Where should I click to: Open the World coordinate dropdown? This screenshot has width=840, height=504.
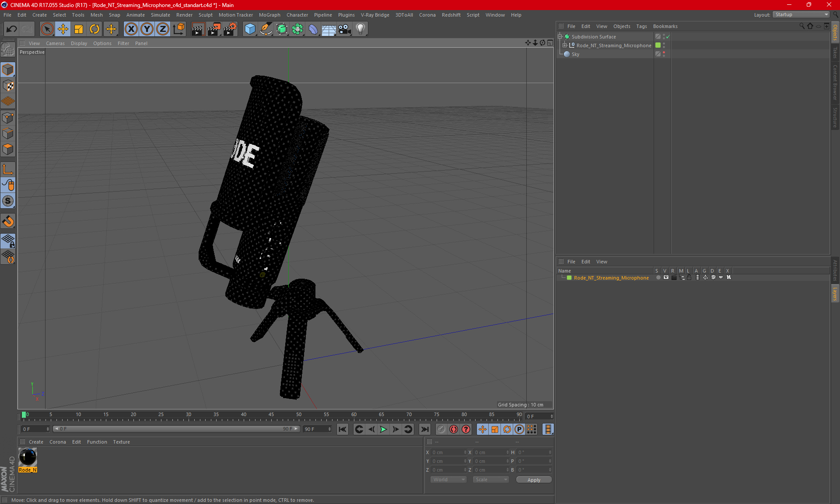[448, 479]
